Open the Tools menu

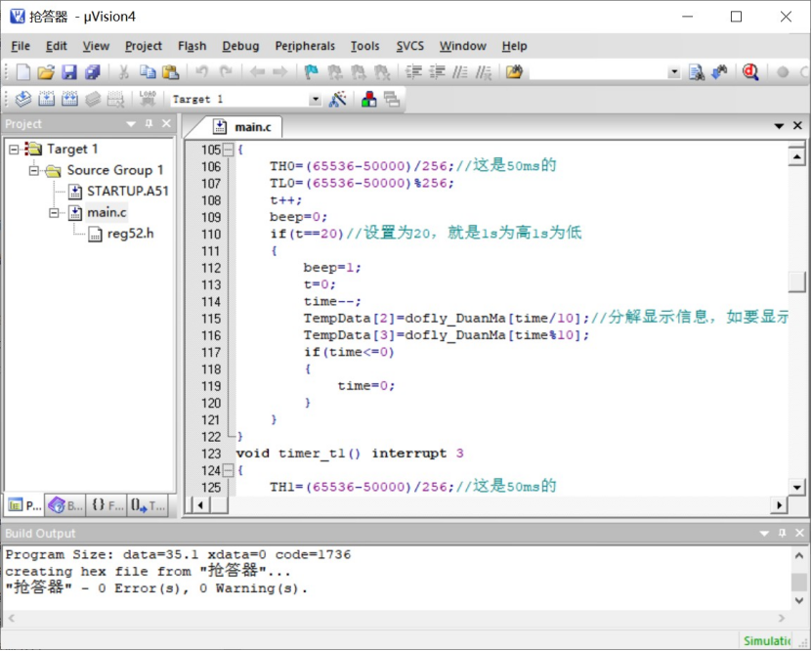tap(365, 46)
